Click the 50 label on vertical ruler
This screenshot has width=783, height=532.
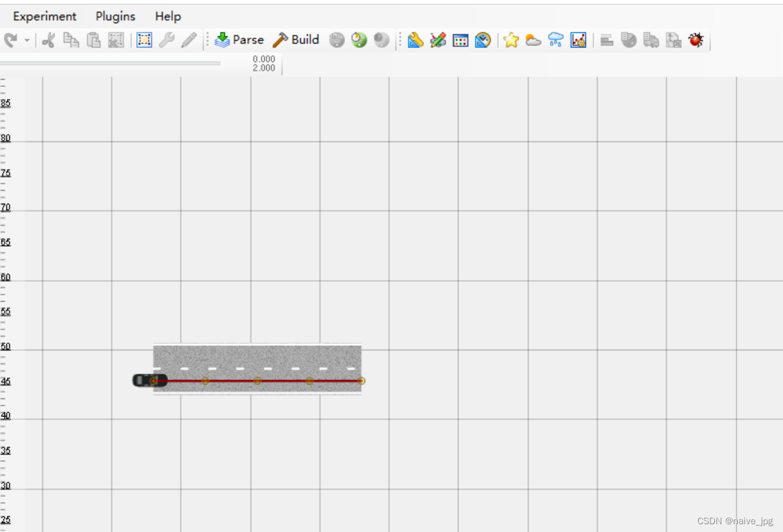pyautogui.click(x=5, y=347)
